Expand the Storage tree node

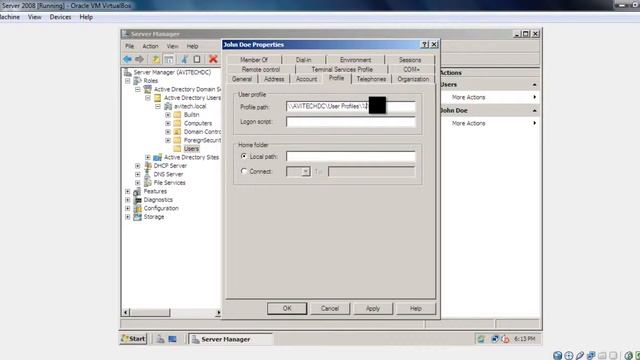pos(128,217)
